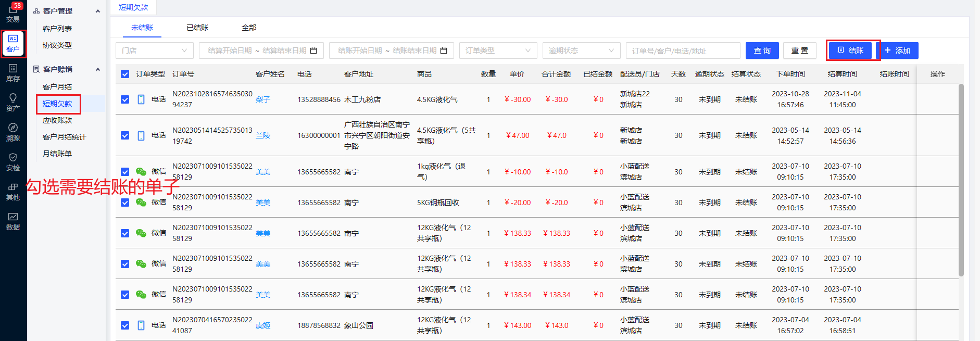Click WeChat icon in 5KG钢瓶回收 row

[141, 203]
